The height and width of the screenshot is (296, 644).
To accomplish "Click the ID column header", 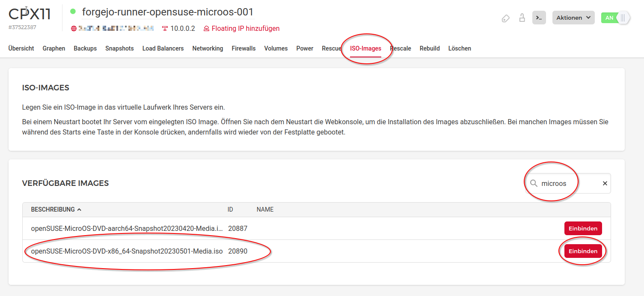I will [230, 209].
